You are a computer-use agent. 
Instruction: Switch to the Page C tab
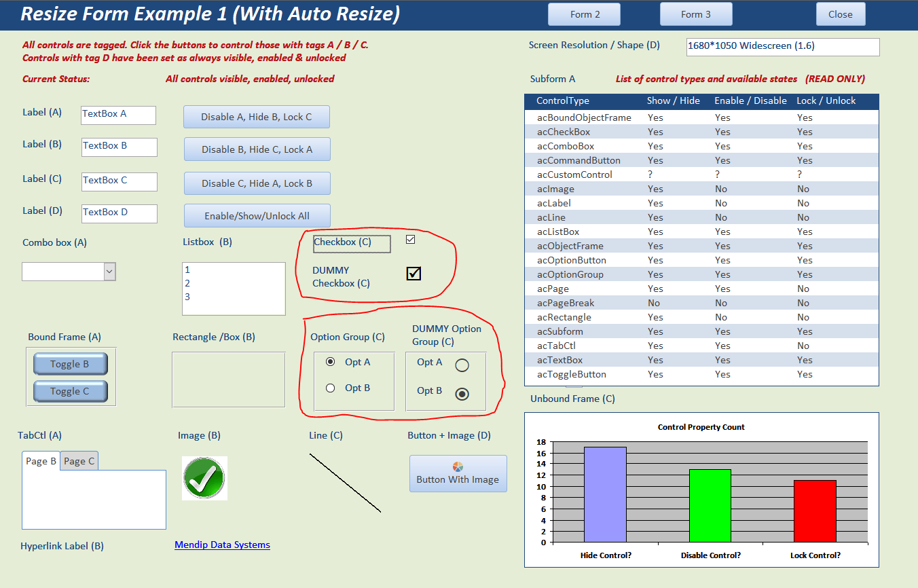[79, 461]
